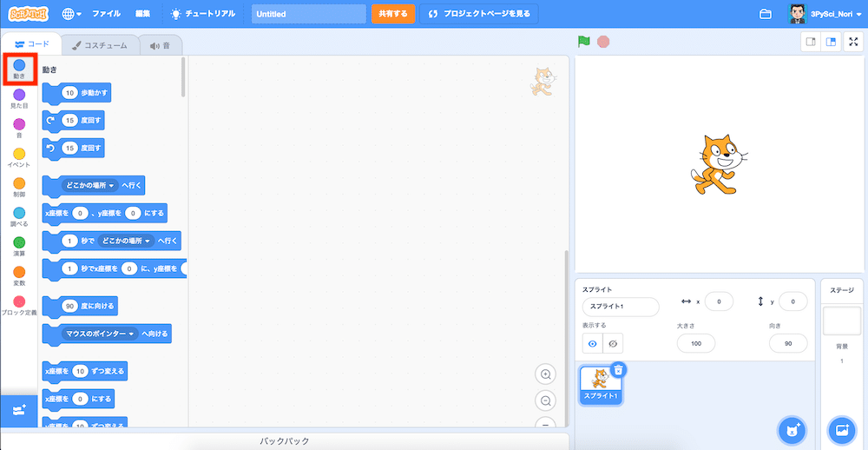Open the 3PySci_Nori account menu
Image resolution: width=868 pixels, height=450 pixels.
click(x=825, y=15)
